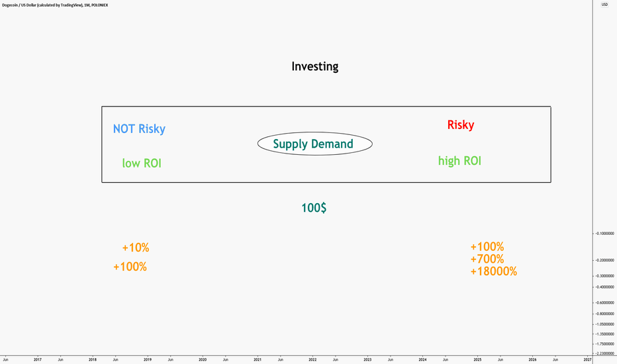This screenshot has width=617, height=364.
Task: Click the USD currency label
Action: click(x=604, y=5)
